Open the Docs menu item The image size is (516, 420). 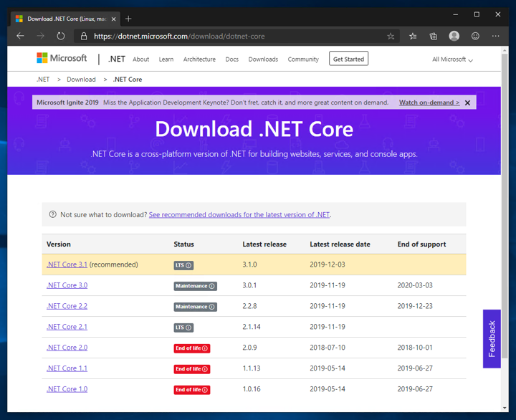(x=232, y=59)
